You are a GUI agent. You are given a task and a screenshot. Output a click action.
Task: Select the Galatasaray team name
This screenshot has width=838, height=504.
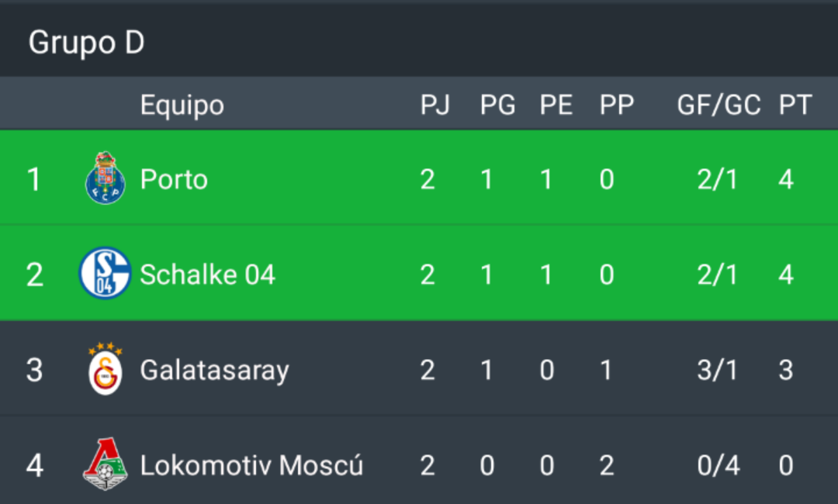pos(214,371)
